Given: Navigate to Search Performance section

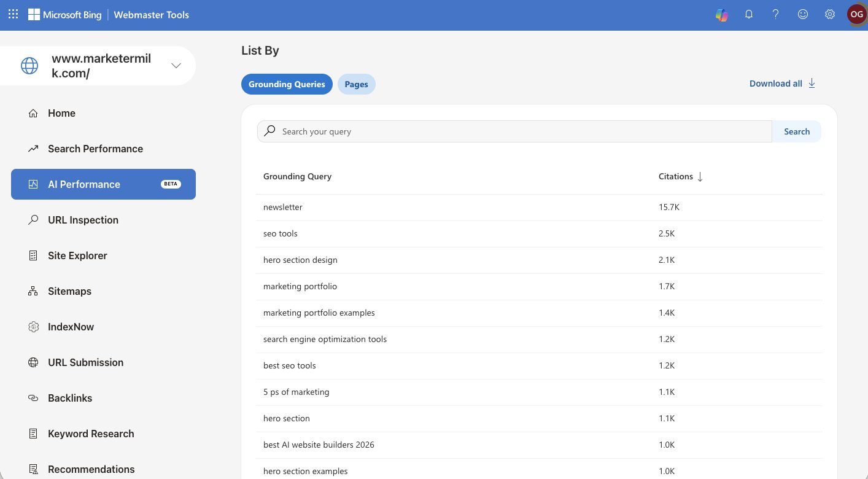Looking at the screenshot, I should click(95, 149).
